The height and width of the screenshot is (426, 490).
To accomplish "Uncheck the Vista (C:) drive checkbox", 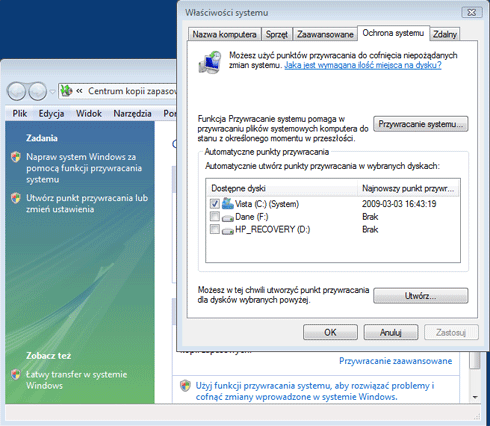I will click(x=215, y=203).
